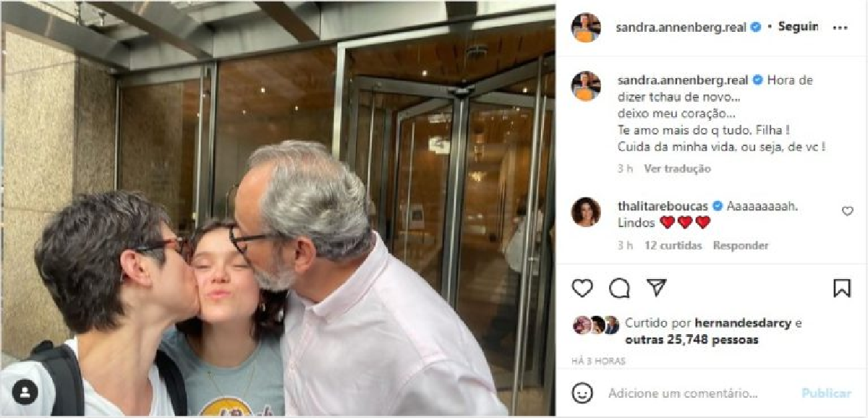Show list of outras 25,748 pessoas
868x418 pixels.
pyautogui.click(x=692, y=339)
